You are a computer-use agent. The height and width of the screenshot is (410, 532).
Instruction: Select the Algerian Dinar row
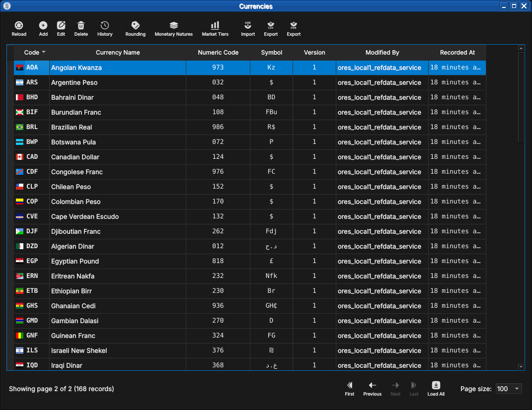click(x=250, y=246)
